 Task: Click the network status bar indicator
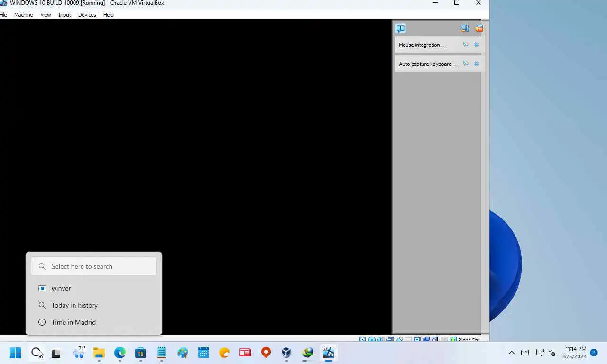390,339
